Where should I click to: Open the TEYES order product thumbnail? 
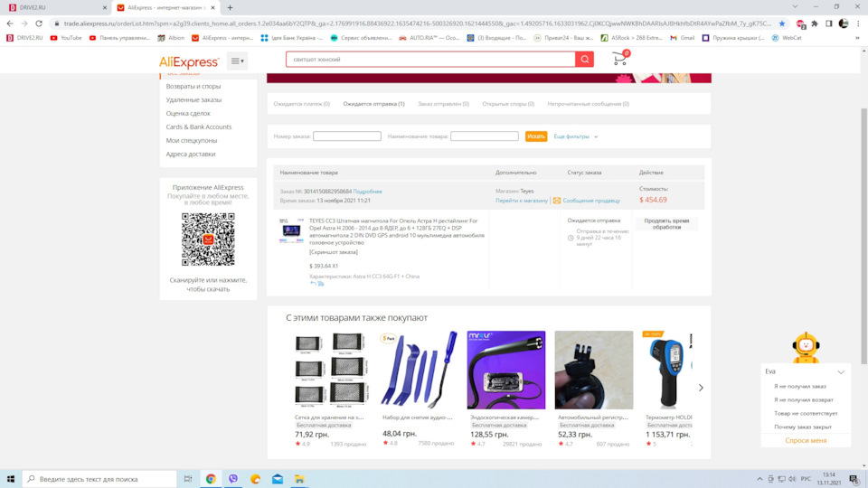pos(292,230)
